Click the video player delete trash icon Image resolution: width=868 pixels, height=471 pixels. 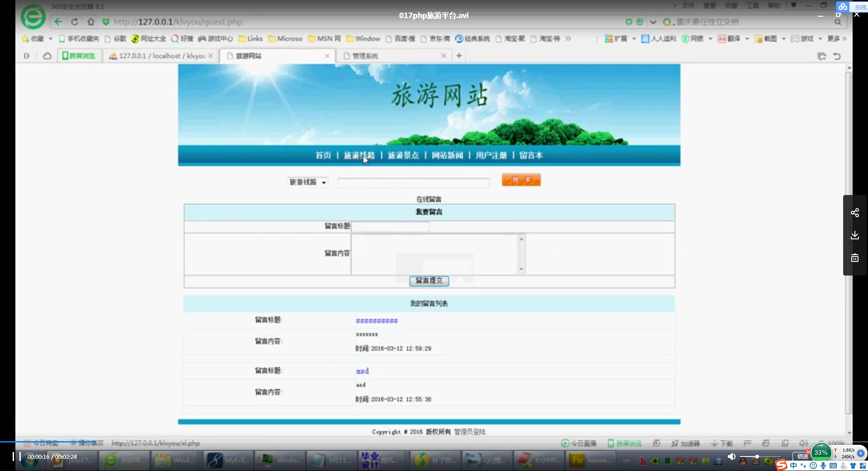[855, 258]
